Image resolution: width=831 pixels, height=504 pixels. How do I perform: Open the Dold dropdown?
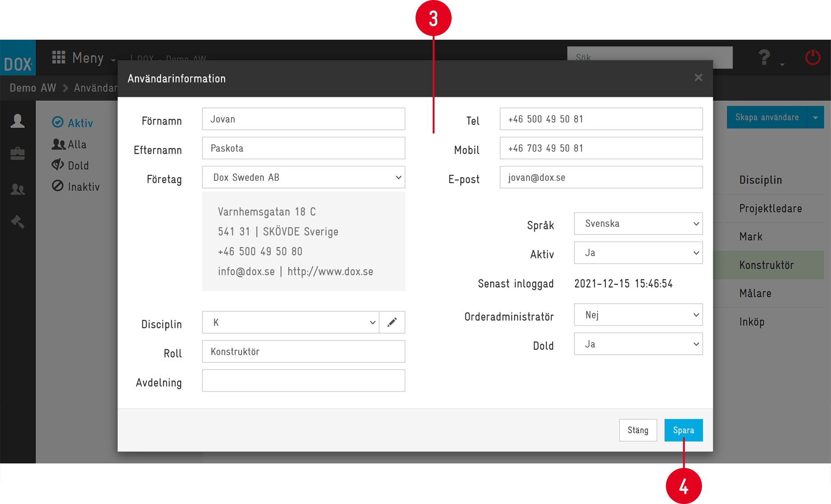(x=638, y=344)
